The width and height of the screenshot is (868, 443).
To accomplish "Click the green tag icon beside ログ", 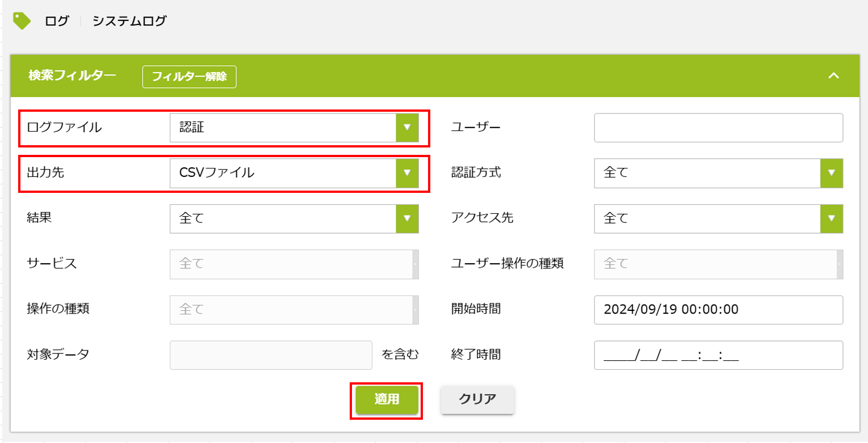I will 22,21.
